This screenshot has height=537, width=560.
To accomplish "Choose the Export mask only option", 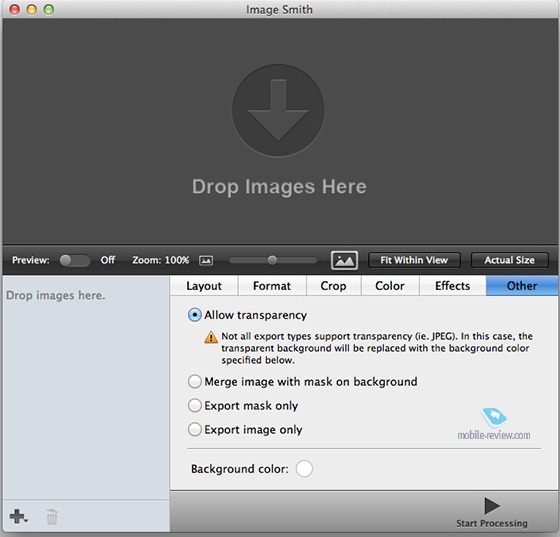I will (195, 405).
